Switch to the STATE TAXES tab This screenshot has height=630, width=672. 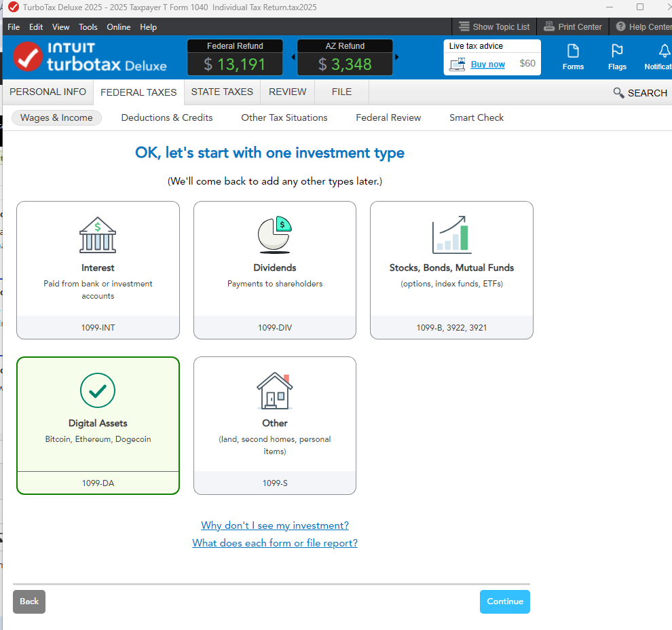222,92
